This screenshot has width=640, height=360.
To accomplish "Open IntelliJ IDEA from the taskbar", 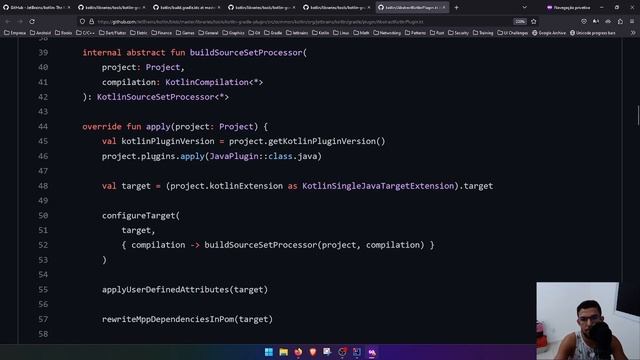I will [x=357, y=352].
